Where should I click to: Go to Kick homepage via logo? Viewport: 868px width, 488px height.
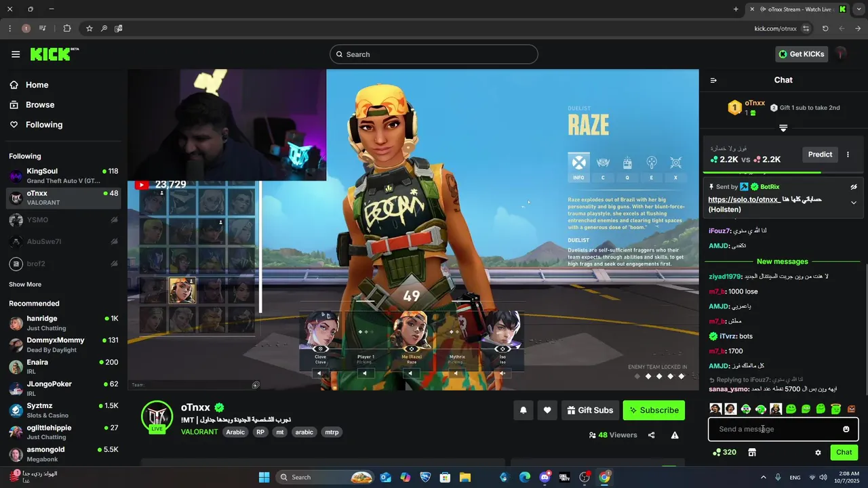click(x=54, y=54)
